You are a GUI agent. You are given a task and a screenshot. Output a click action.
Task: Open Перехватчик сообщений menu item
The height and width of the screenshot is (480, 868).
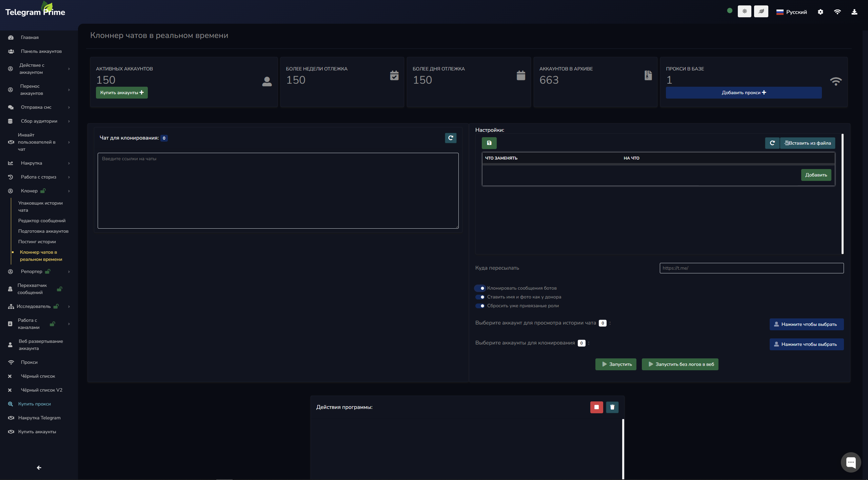tap(39, 289)
